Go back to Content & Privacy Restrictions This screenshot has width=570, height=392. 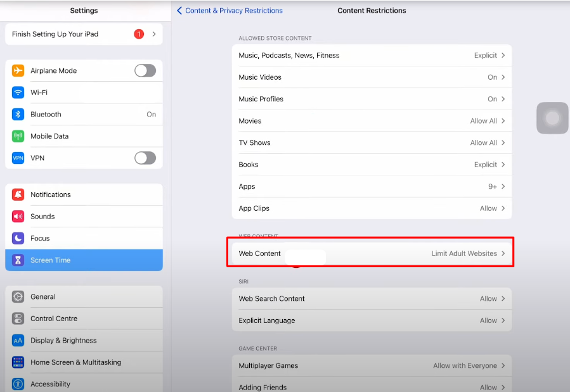230,11
